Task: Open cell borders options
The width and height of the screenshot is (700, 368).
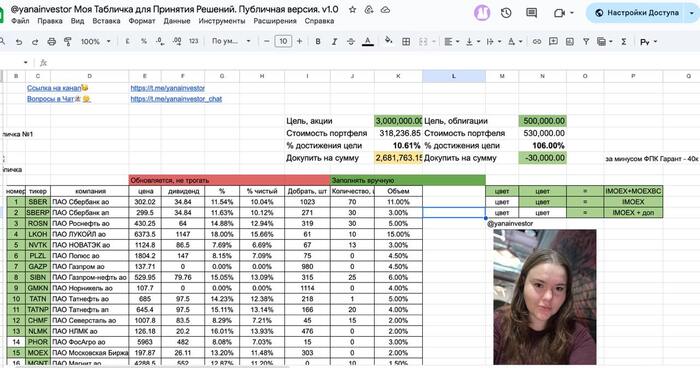Action: tap(406, 42)
